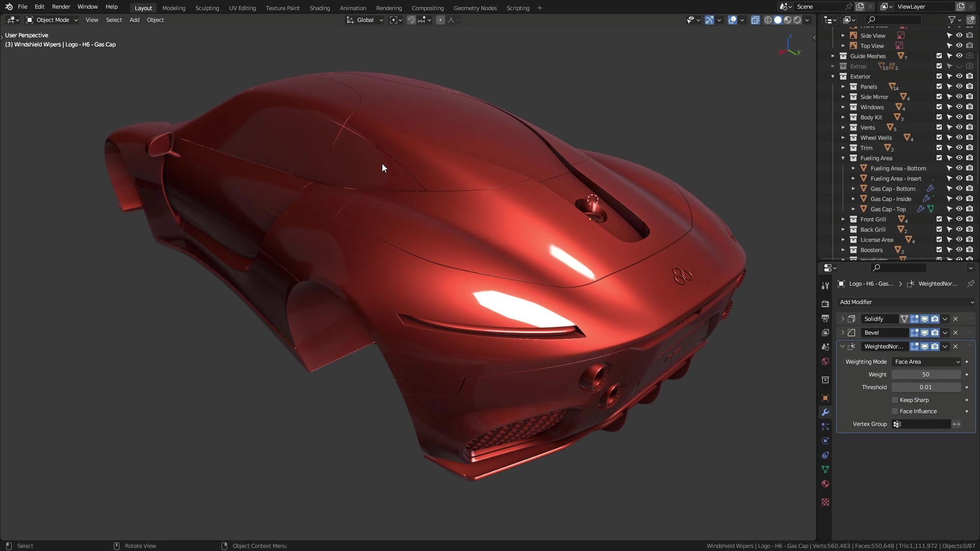Hide the Windows collection eye icon
980x551 pixels.
click(960, 107)
